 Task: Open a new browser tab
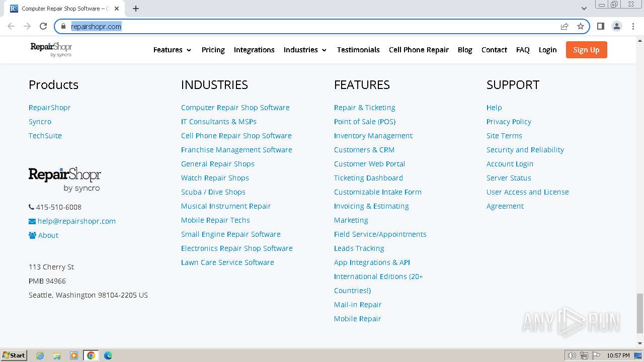tap(136, 9)
